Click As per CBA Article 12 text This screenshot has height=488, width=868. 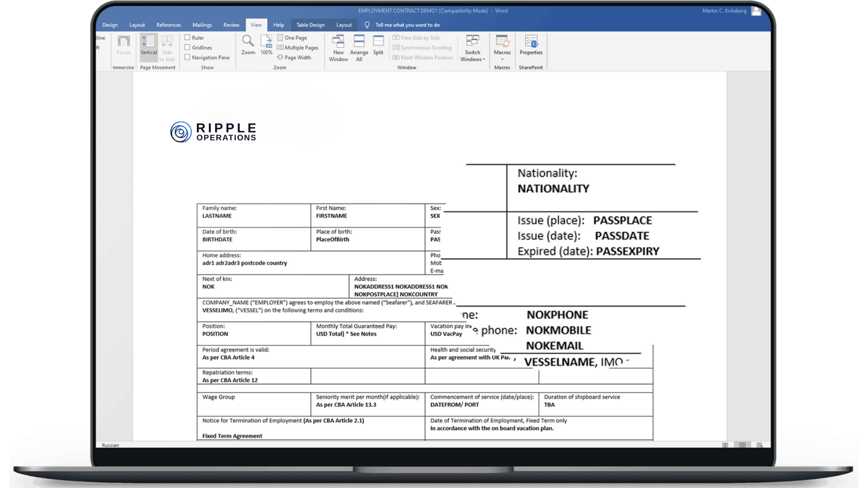(x=230, y=380)
